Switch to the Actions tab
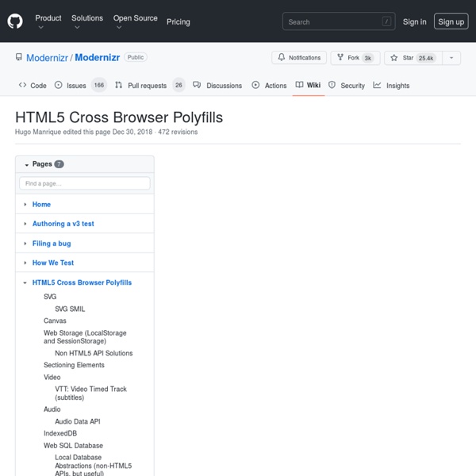The width and height of the screenshot is (476, 476). [269, 86]
